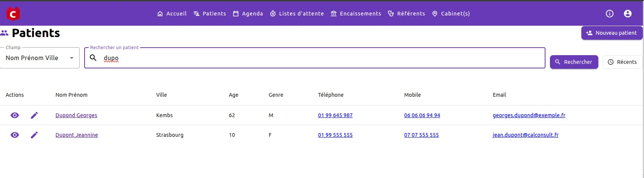Email georges.dupond@exemple.fr
The image size is (644, 178).
coord(529,115)
